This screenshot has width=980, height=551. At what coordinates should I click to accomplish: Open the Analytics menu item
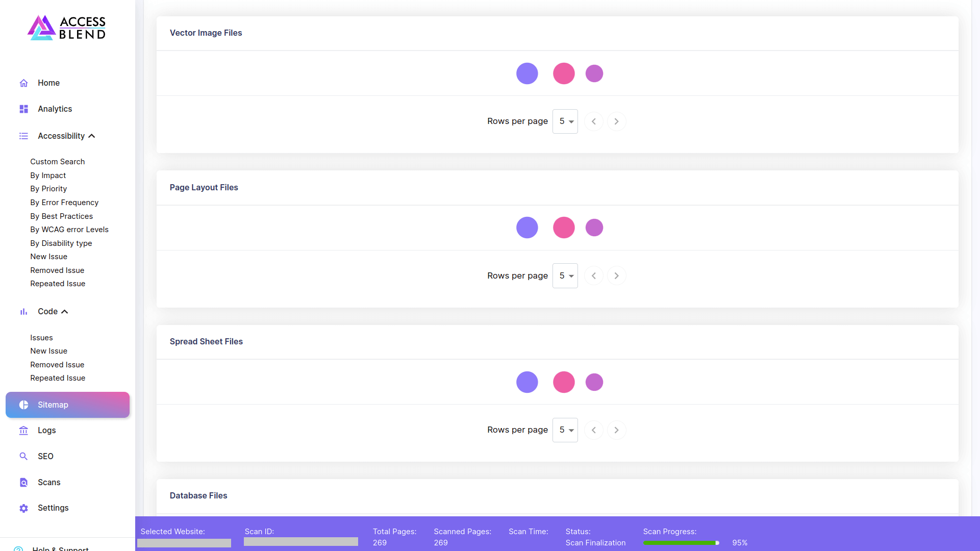pyautogui.click(x=55, y=109)
